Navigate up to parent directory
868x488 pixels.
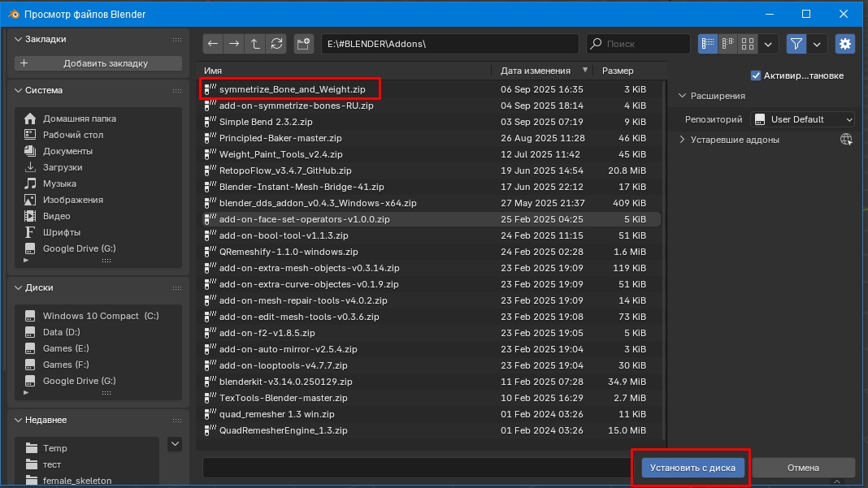(x=255, y=44)
